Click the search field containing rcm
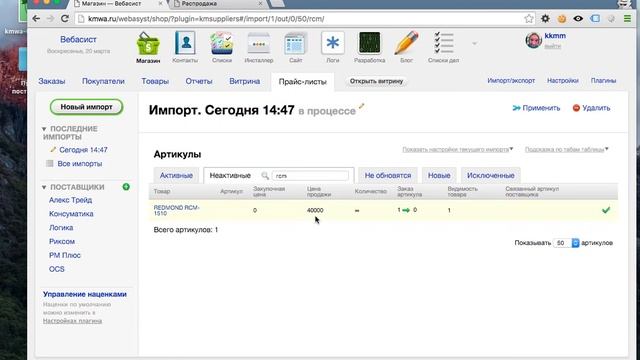Viewport: 640px width, 360px height. click(x=310, y=176)
